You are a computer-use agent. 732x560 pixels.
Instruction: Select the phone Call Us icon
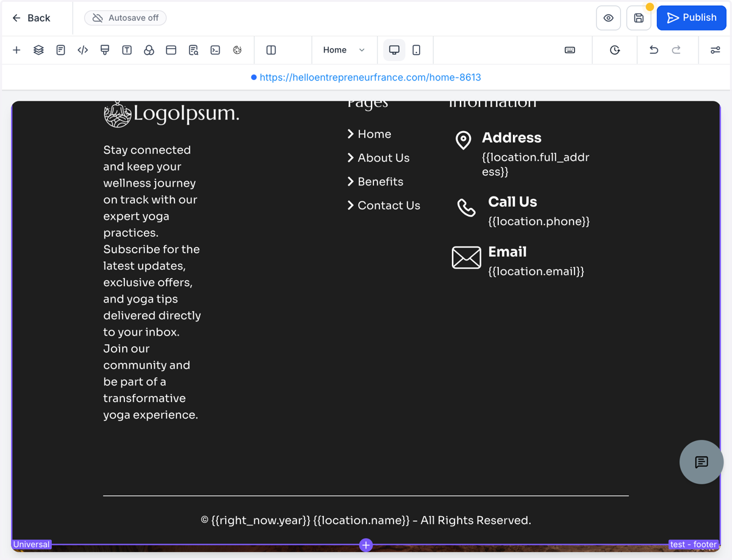[467, 207]
